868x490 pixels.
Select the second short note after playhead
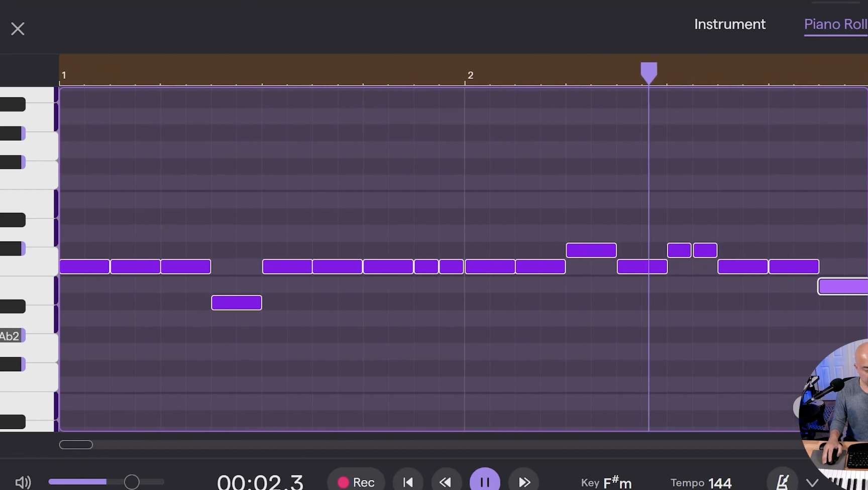click(705, 250)
